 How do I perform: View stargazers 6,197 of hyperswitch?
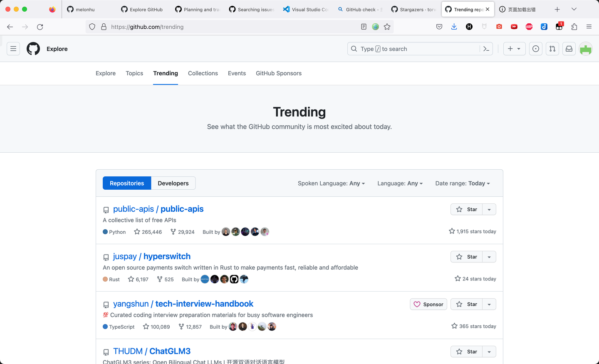(138, 279)
